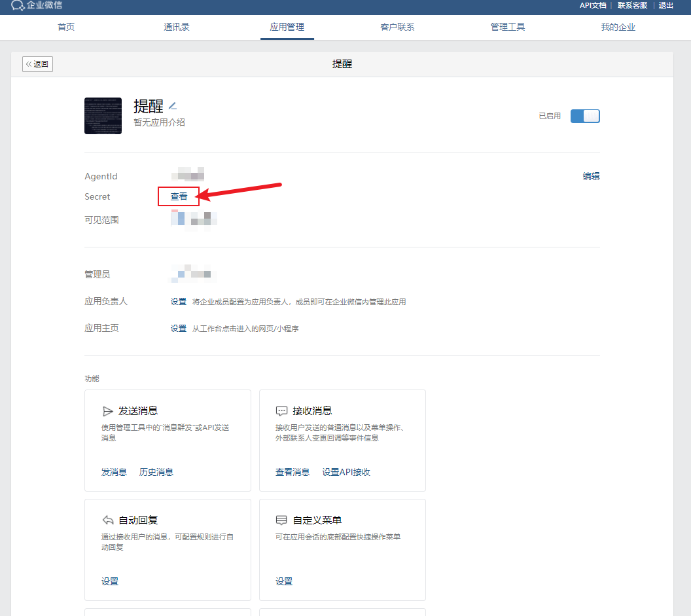The image size is (691, 616).
Task: Click the 接收消息 card title
Action: pyautogui.click(x=312, y=411)
